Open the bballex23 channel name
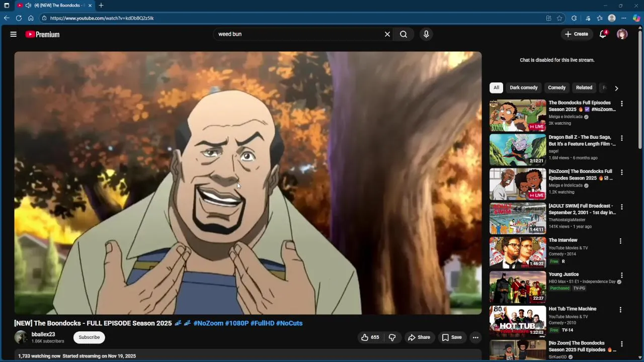 coord(43,334)
